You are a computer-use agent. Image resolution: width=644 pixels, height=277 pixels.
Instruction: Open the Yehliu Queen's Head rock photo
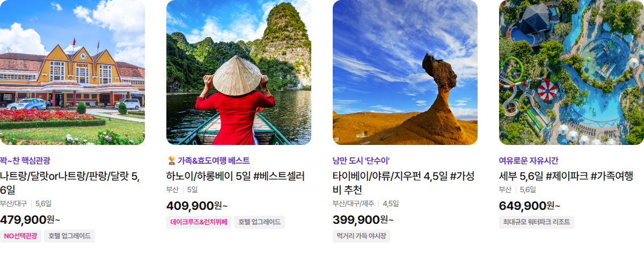[405, 72]
